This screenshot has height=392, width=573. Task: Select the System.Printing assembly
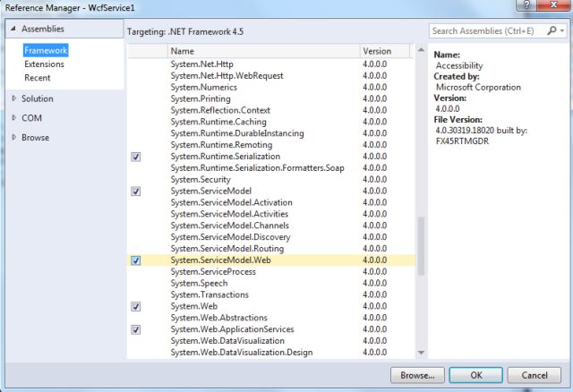click(x=271, y=99)
